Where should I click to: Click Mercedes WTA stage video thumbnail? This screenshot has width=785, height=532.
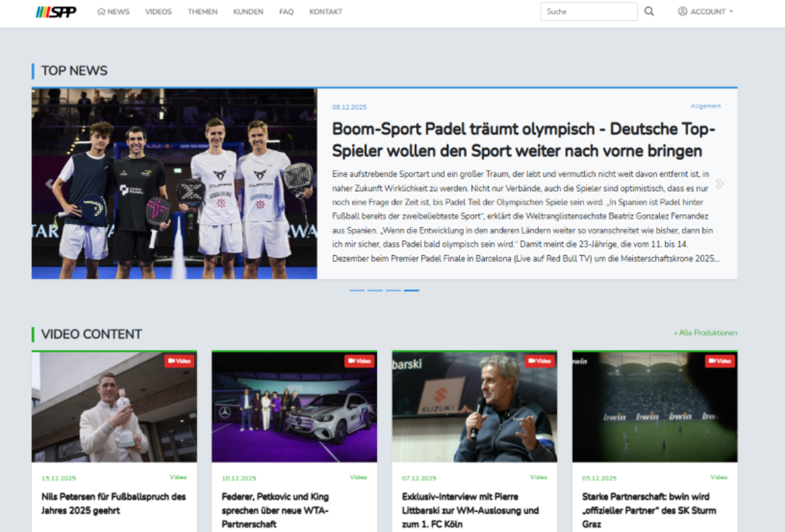(x=294, y=407)
